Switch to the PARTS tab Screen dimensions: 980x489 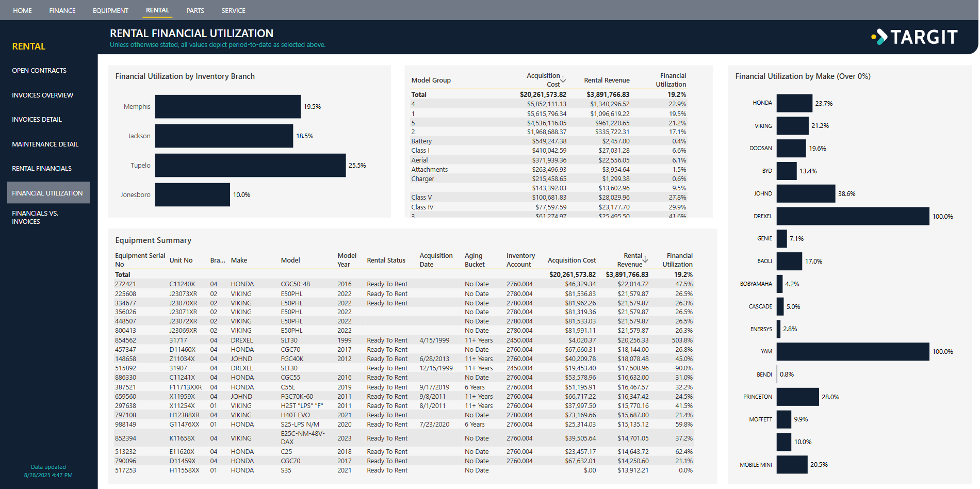pos(195,10)
